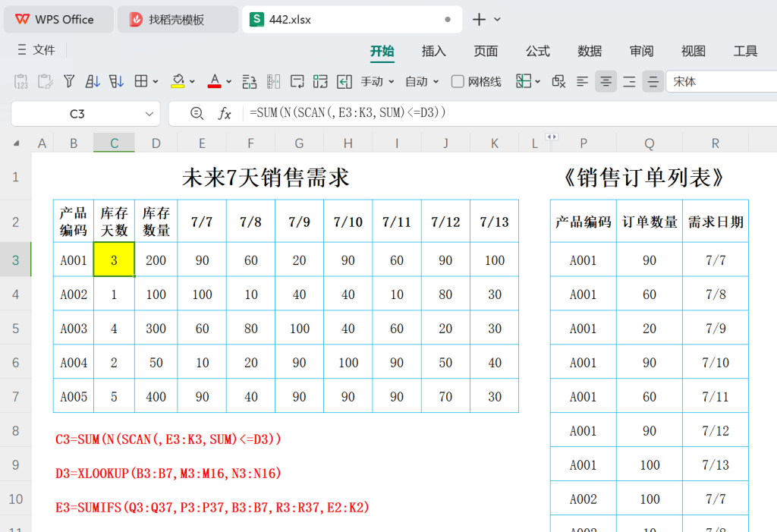Click the wrap text icon
777x532 pixels.
click(x=297, y=81)
